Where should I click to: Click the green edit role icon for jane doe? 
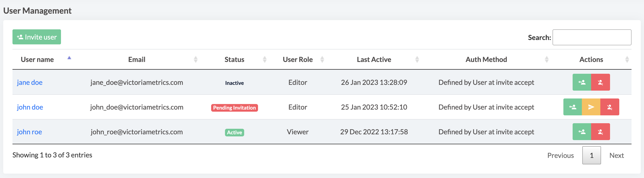click(582, 82)
